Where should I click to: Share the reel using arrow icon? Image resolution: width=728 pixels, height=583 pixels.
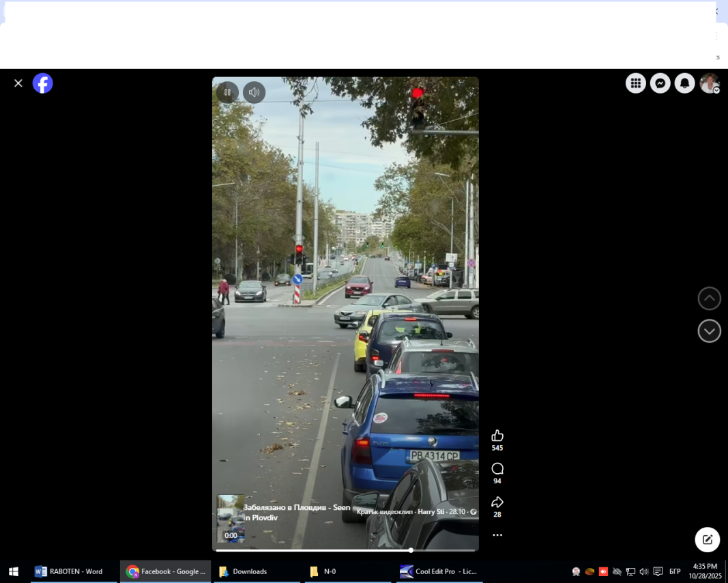[x=497, y=502]
